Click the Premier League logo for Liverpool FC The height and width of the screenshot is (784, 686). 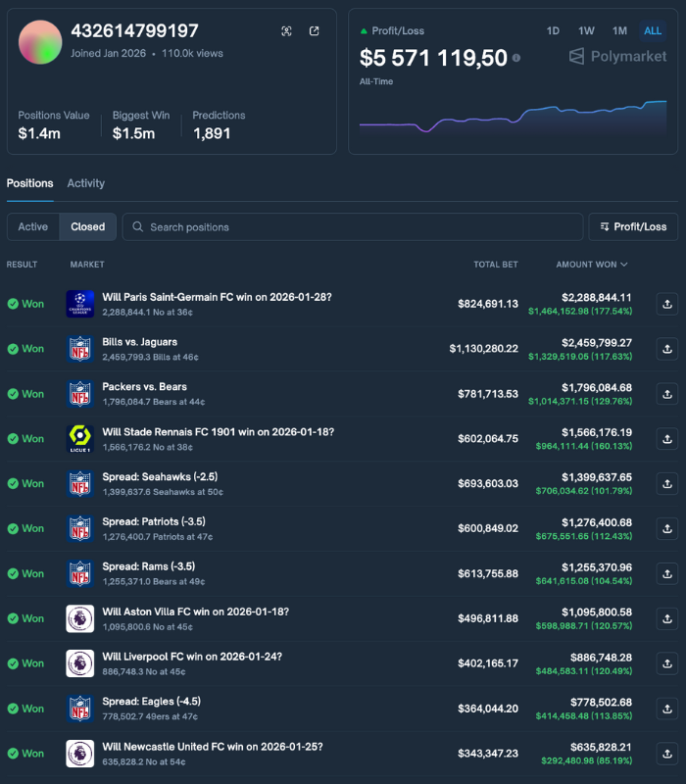[80, 663]
